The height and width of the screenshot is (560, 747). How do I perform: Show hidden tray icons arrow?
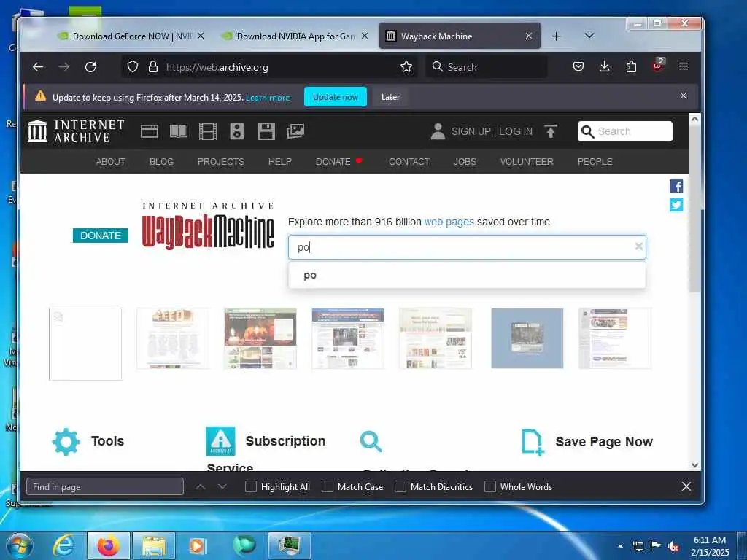coord(620,546)
